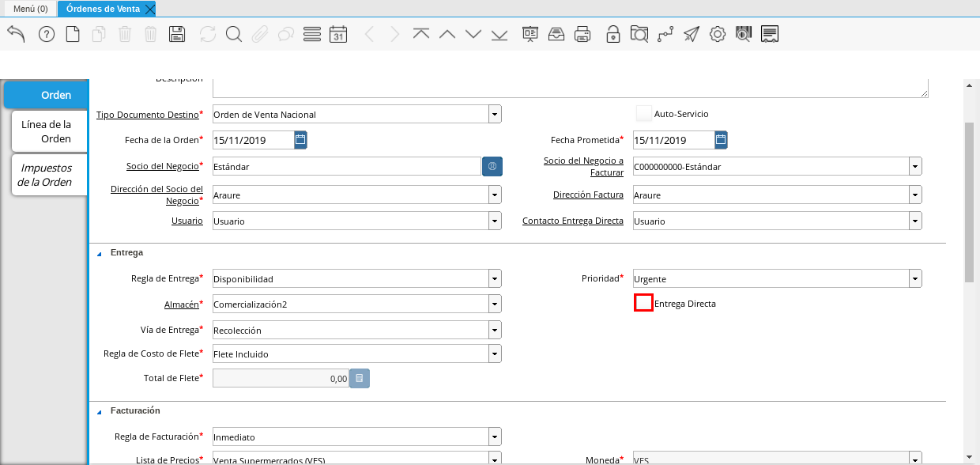Click the Socio del Negocio lookup button

pyautogui.click(x=492, y=167)
